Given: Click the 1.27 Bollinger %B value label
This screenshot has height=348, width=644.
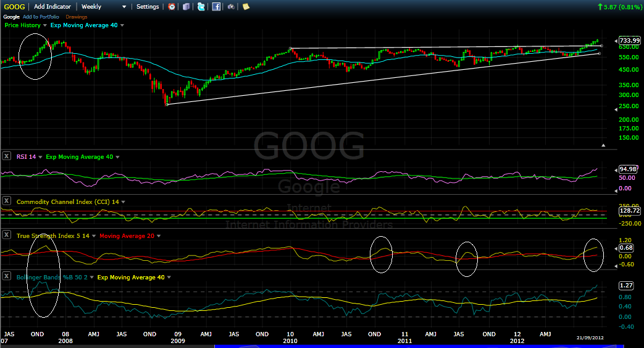Looking at the screenshot, I should pos(626,285).
